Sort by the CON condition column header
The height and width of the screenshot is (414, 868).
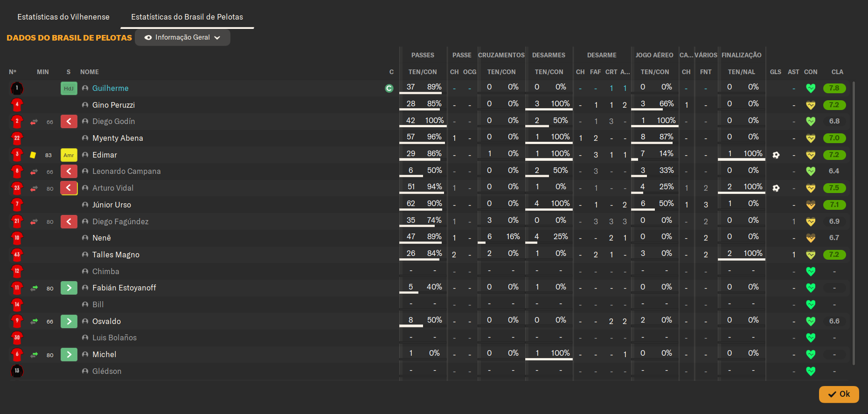tap(811, 72)
